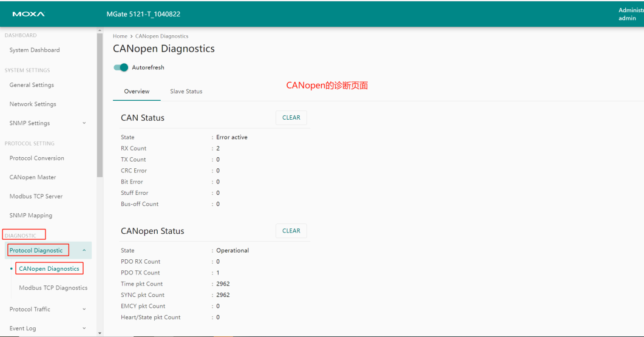
Task: Open SNMP Mapping page
Action: pyautogui.click(x=31, y=216)
